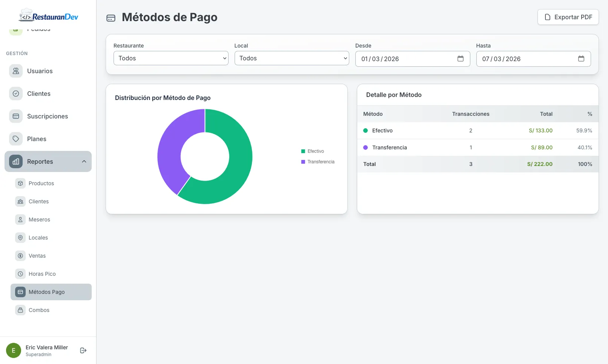This screenshot has width=608, height=364.
Task: Click the Locales pin icon
Action: point(20,238)
